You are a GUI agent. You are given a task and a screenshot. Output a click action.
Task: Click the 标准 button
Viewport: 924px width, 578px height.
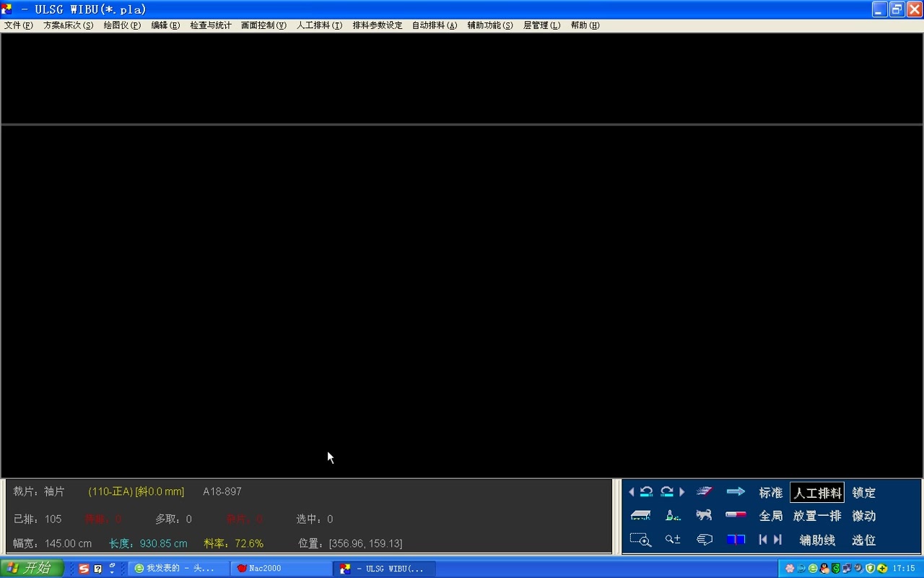[770, 493]
